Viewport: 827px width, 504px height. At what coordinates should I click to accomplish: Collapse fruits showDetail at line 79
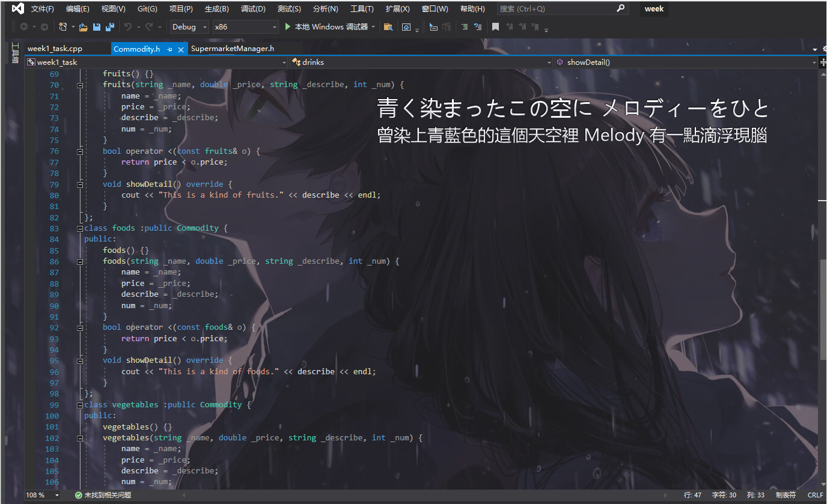pos(80,184)
